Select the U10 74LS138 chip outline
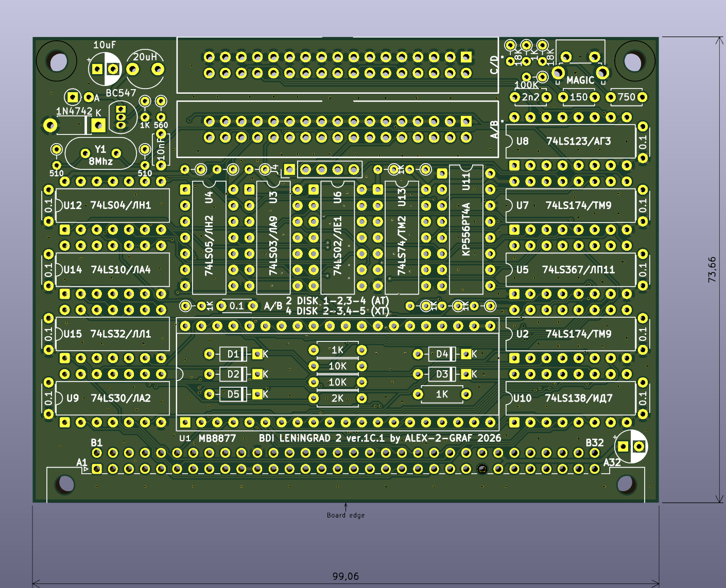Viewport: 726px width, 588px height. pyautogui.click(x=570, y=398)
